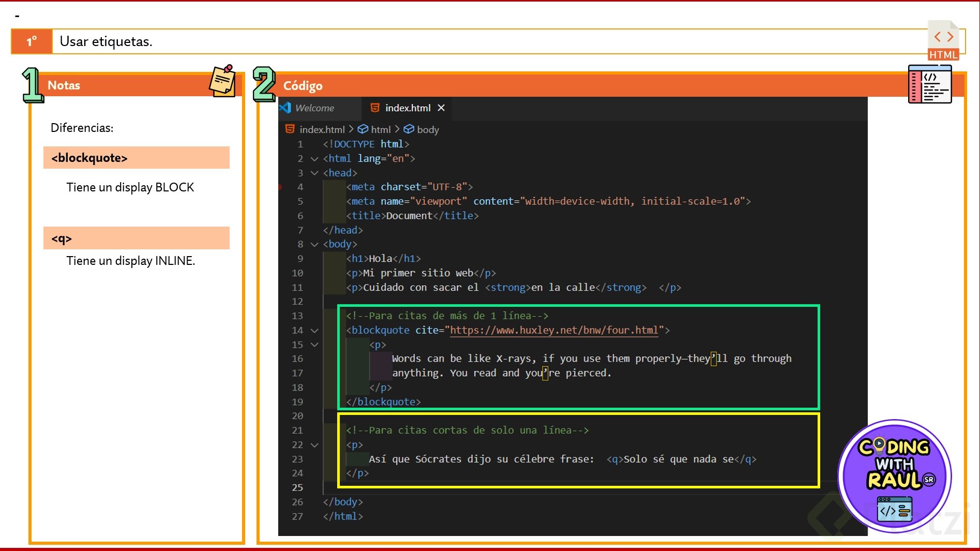
Task: Click the HTML file icon in top right
Action: [x=943, y=40]
